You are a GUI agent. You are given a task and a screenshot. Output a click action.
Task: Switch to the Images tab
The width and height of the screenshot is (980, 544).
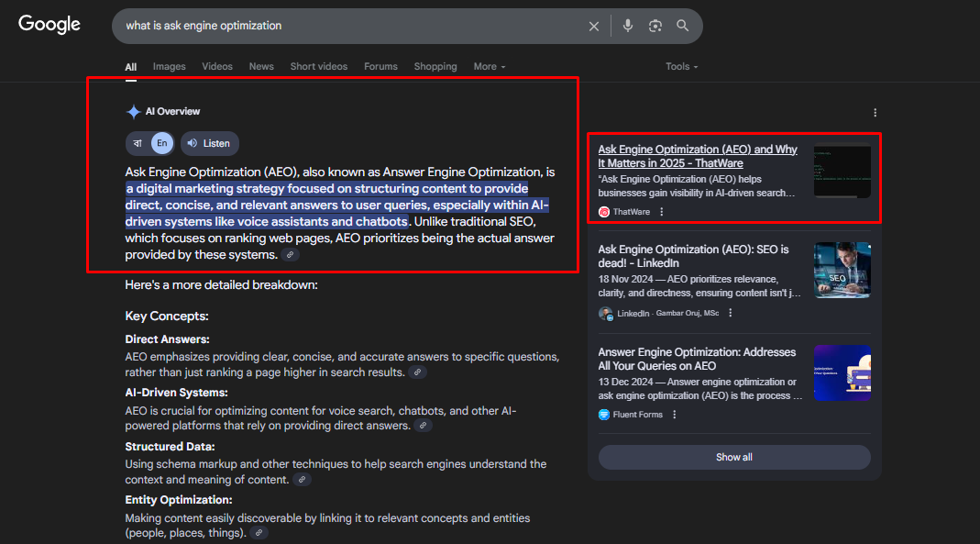[x=170, y=66]
